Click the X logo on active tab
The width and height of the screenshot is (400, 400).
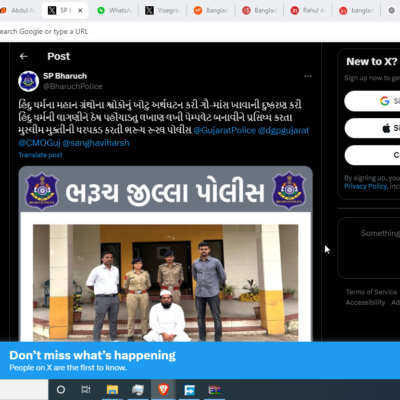pos(52,11)
